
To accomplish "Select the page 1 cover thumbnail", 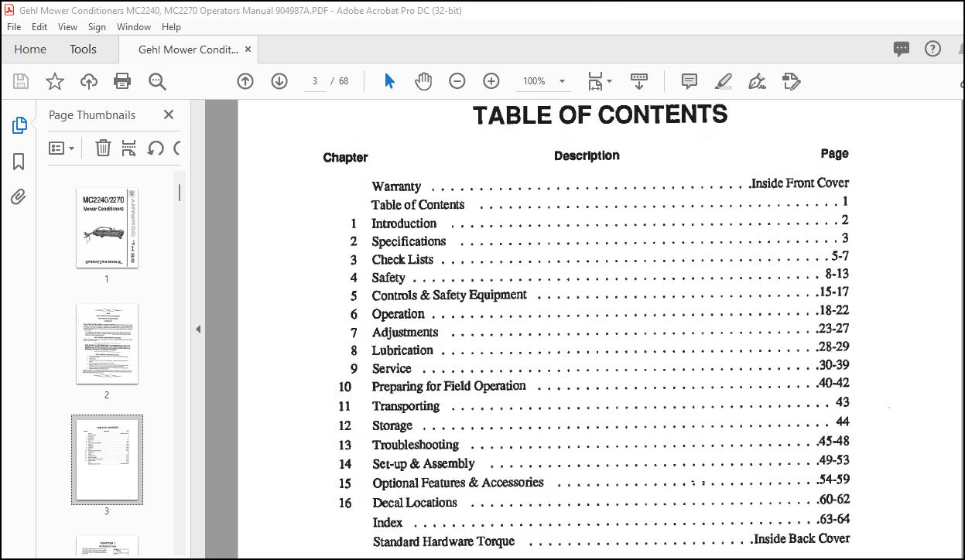I will coord(107,227).
